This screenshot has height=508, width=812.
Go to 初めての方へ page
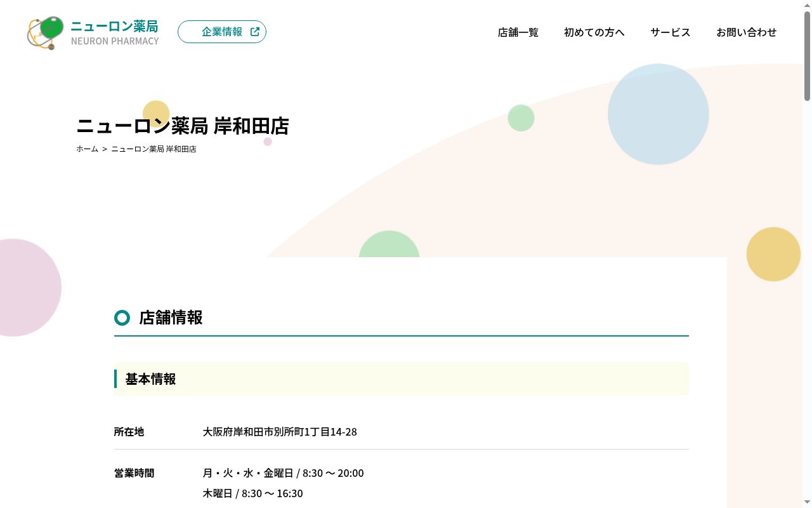click(x=594, y=32)
